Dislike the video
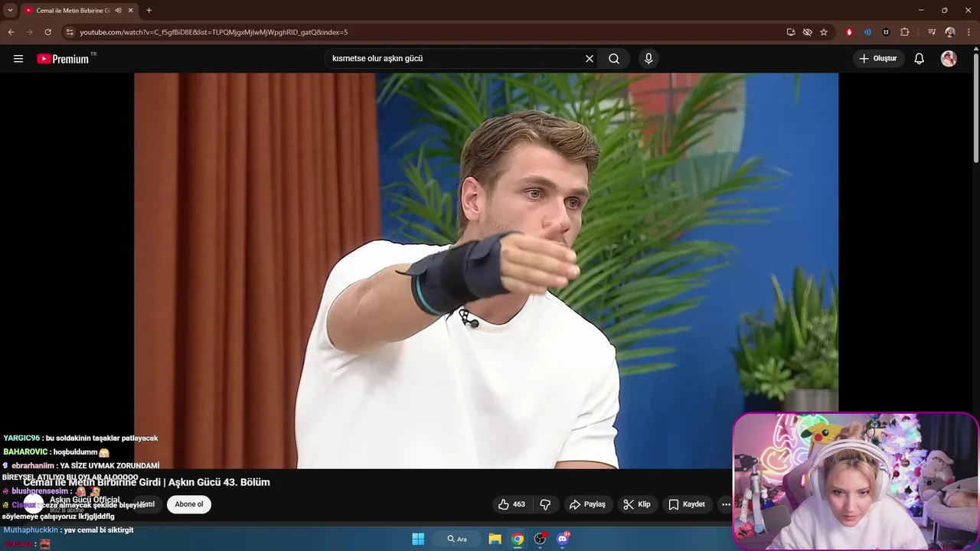The width and height of the screenshot is (980, 551). click(545, 504)
